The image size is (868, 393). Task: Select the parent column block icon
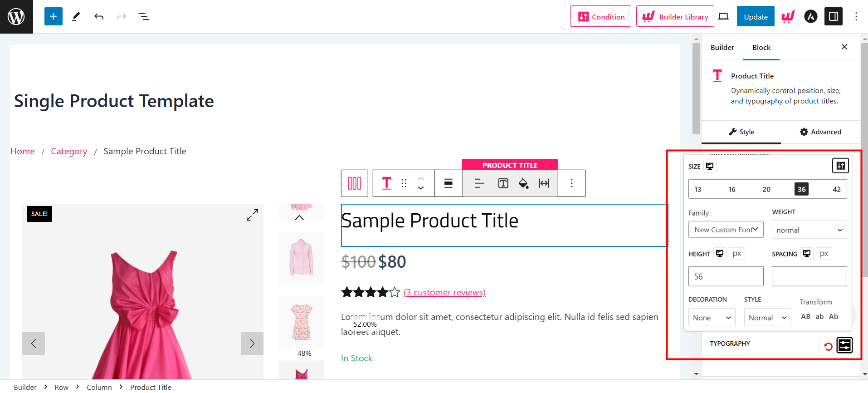[x=355, y=183]
